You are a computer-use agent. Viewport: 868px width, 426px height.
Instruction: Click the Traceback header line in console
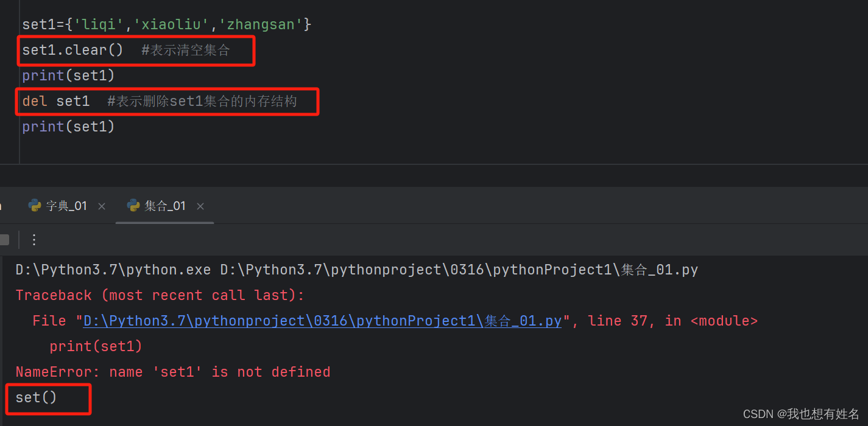pyautogui.click(x=160, y=295)
